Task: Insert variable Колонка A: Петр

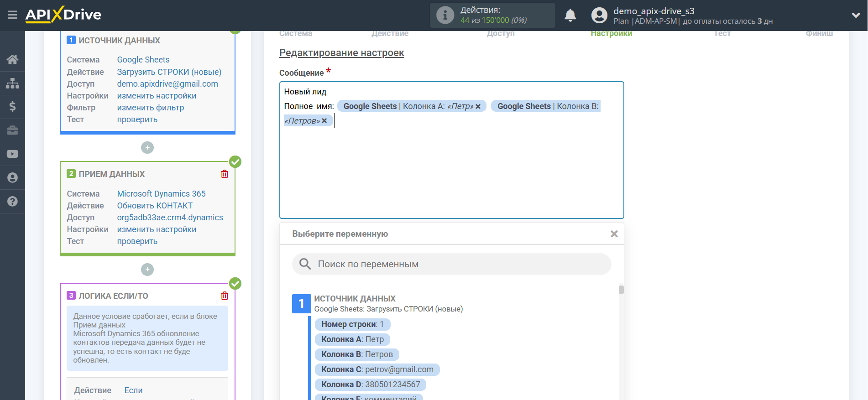Action: [x=352, y=339]
